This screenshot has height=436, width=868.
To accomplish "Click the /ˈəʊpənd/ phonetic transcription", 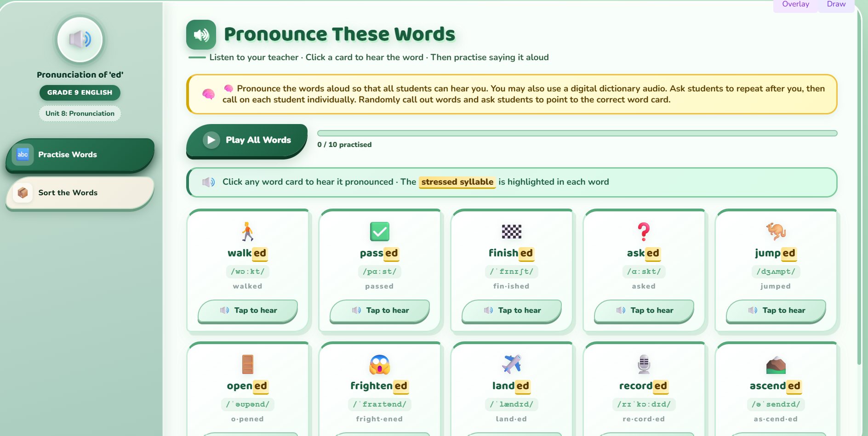I will (248, 404).
